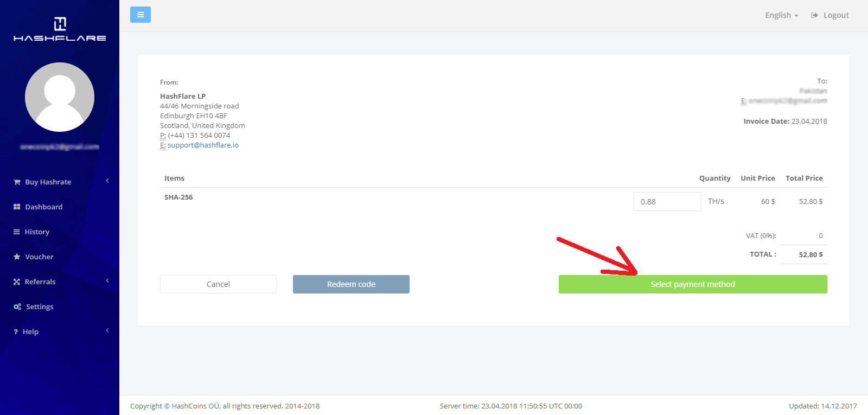Expand Buy Hashrate submenu chevron

107,181
